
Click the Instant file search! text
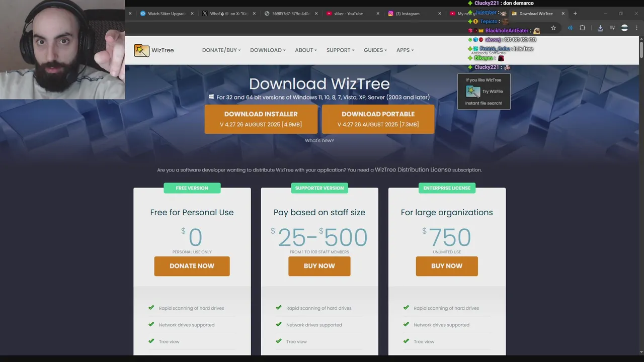pyautogui.click(x=484, y=103)
